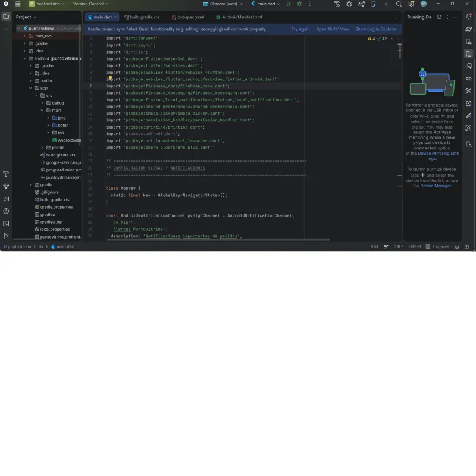Image resolution: width=476 pixels, height=476 pixels.
Task: Toggle the Project tool window folder icon
Action: pyautogui.click(x=6, y=17)
